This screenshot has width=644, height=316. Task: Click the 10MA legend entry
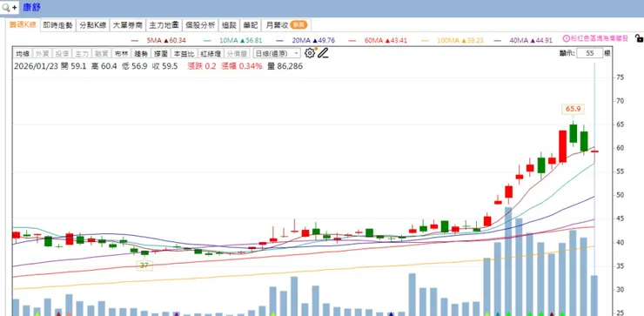pos(233,40)
